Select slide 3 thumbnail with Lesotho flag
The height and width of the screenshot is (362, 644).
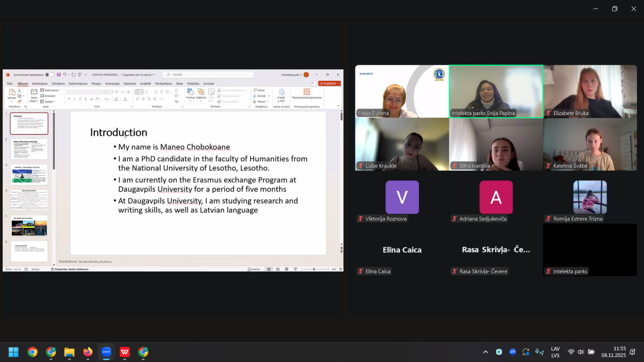29,174
